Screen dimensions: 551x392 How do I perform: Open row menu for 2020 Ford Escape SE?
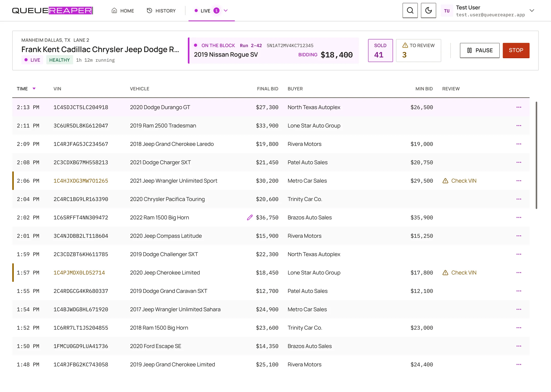[519, 346]
